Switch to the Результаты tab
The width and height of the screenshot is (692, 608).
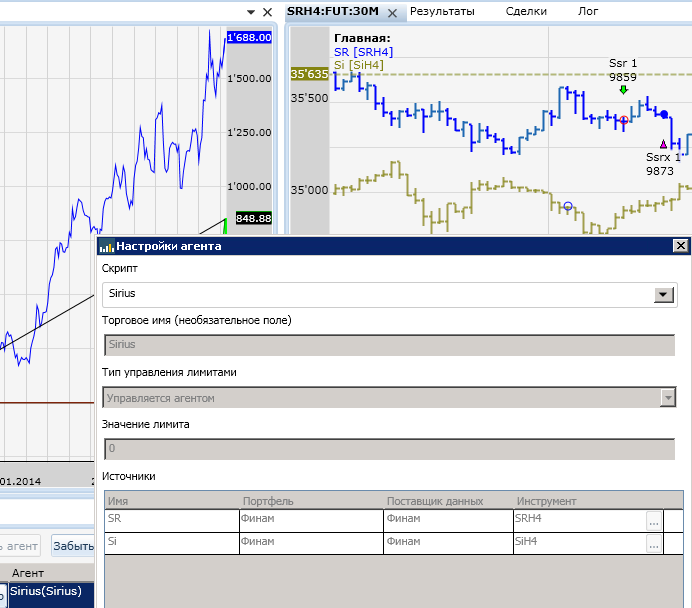441,11
